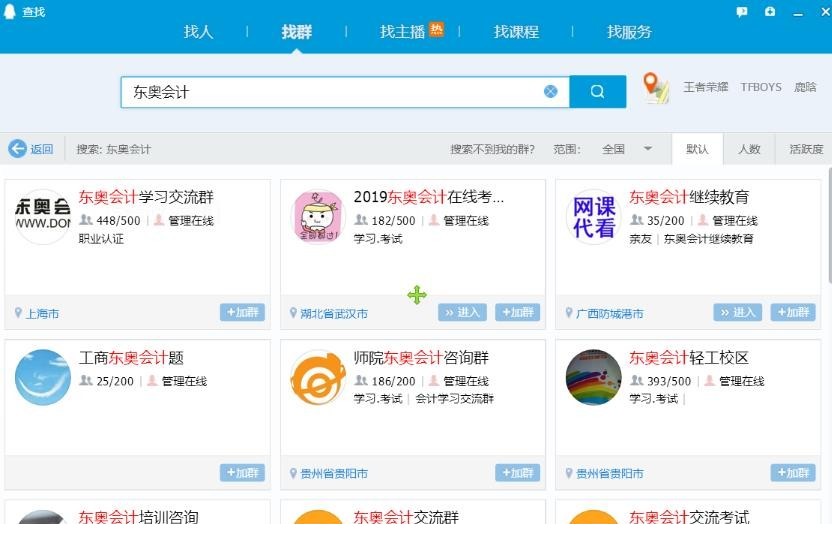
Task: Click 加群 for the 湖北省武汉市 group
Action: tap(517, 312)
